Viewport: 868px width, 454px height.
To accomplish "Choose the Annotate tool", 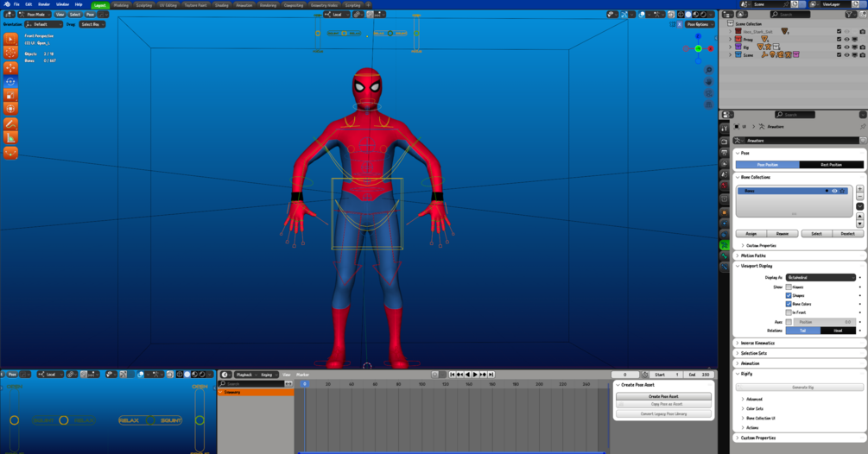I will (x=10, y=124).
